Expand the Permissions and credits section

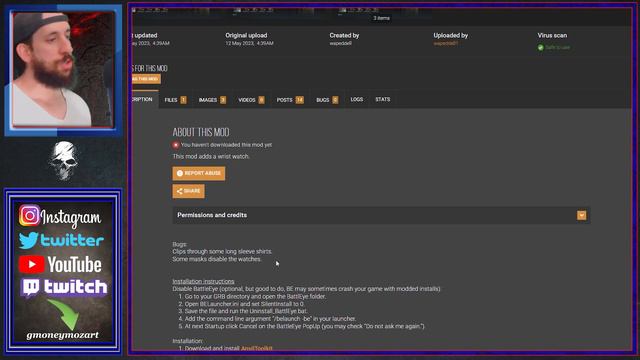click(381, 215)
